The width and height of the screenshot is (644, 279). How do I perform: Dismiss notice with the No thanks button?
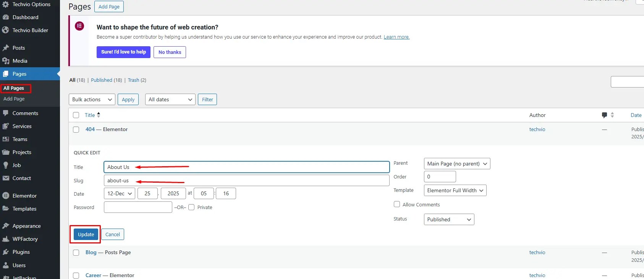click(170, 52)
